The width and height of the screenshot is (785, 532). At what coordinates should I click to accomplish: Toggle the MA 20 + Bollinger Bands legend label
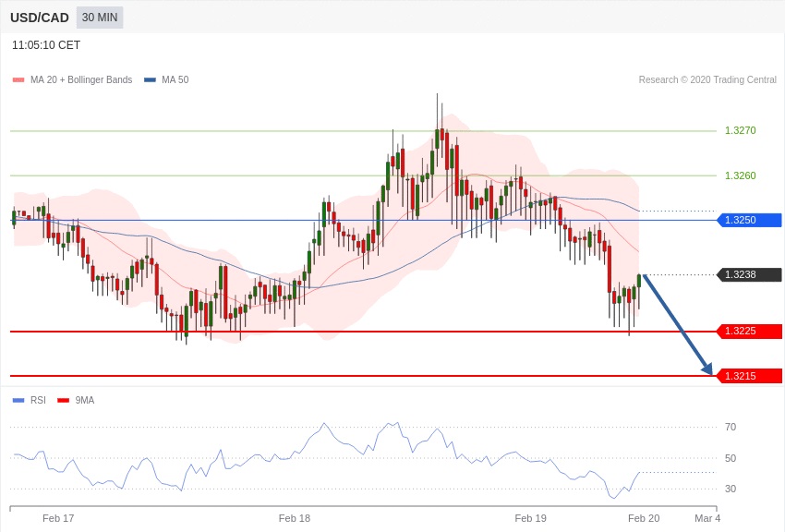pyautogui.click(x=81, y=80)
